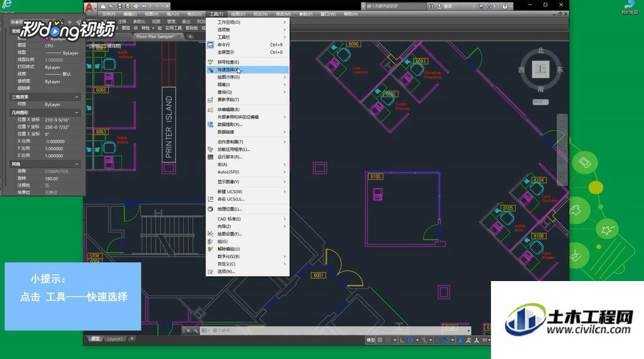Open 绘图设置(F) drafting settings
Screen dimensions: 644x359
pyautogui.click(x=248, y=234)
